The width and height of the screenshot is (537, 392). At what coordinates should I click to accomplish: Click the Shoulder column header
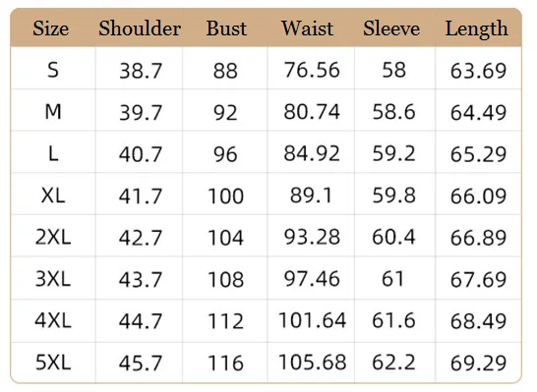140,28
